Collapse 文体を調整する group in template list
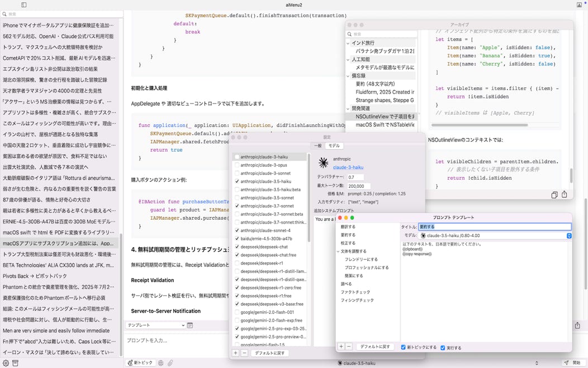 click(338, 251)
